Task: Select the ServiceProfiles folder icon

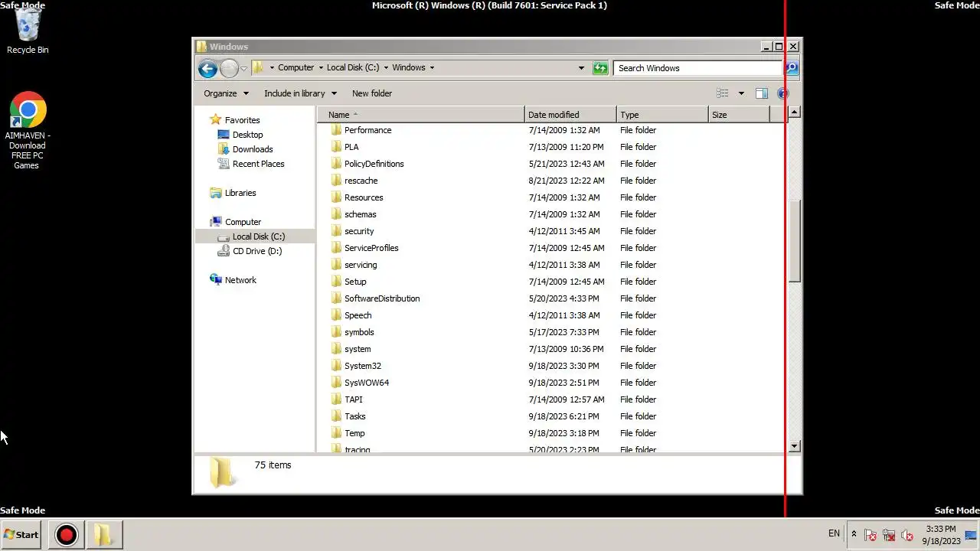Action: coord(336,248)
